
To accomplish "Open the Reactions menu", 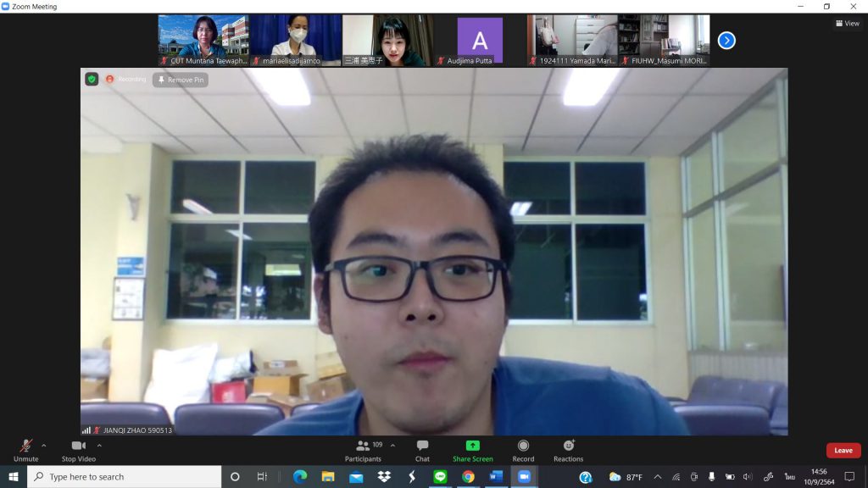I will 569,451.
